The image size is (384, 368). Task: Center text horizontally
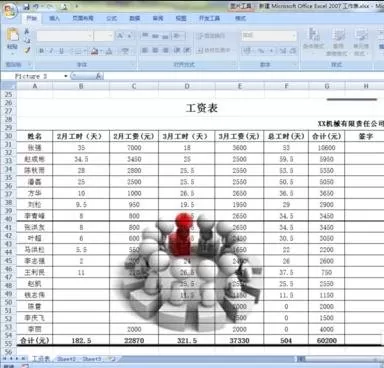[155, 50]
